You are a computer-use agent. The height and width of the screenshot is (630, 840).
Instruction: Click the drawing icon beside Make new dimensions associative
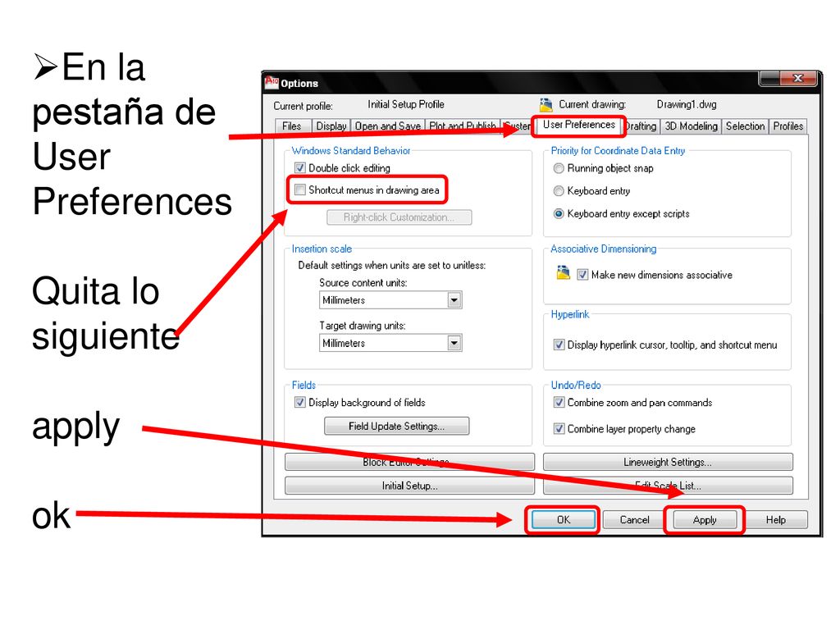563,272
